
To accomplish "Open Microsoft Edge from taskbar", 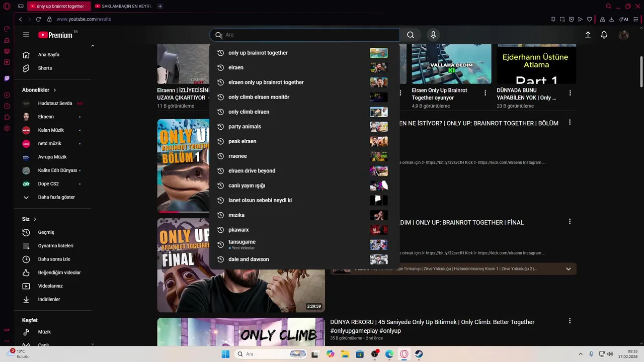I will (x=389, y=354).
